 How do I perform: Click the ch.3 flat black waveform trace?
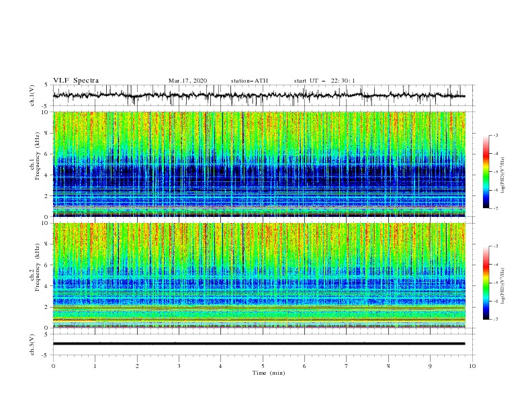[259, 344]
